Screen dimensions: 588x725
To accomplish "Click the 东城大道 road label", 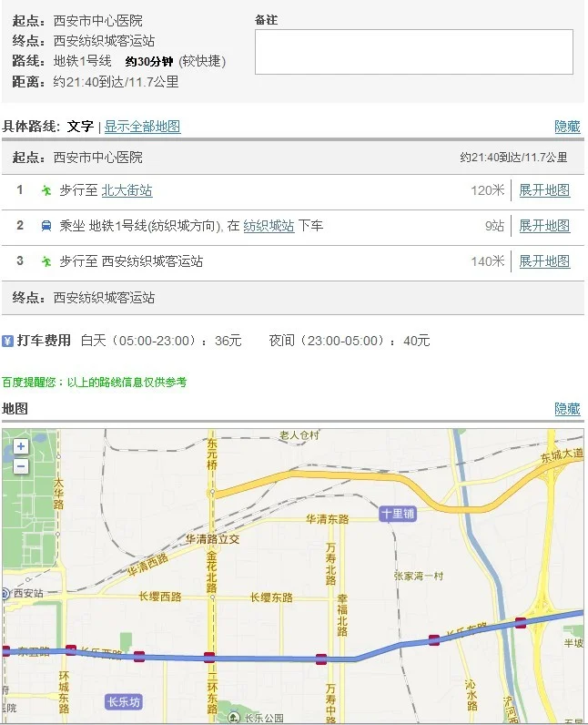I will [x=563, y=455].
